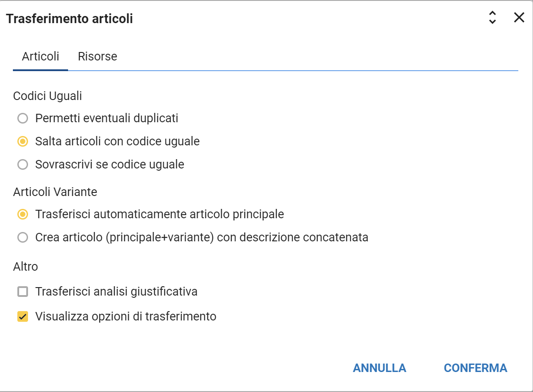Open the Articoli tab
Viewport: 533px width, 392px height.
coord(40,57)
